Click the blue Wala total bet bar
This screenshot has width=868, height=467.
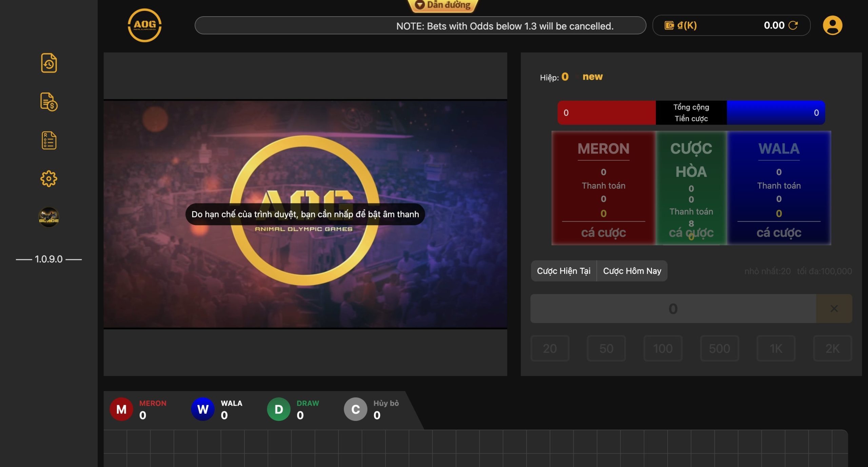(x=776, y=113)
